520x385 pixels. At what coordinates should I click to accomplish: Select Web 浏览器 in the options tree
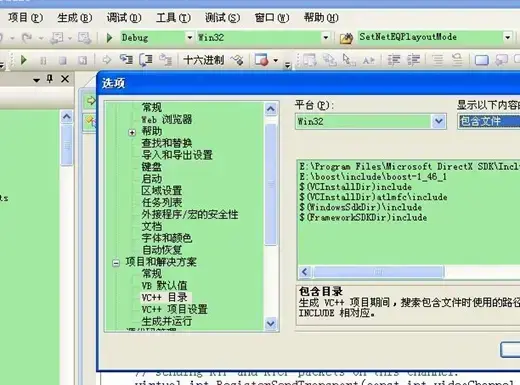pyautogui.click(x=167, y=119)
